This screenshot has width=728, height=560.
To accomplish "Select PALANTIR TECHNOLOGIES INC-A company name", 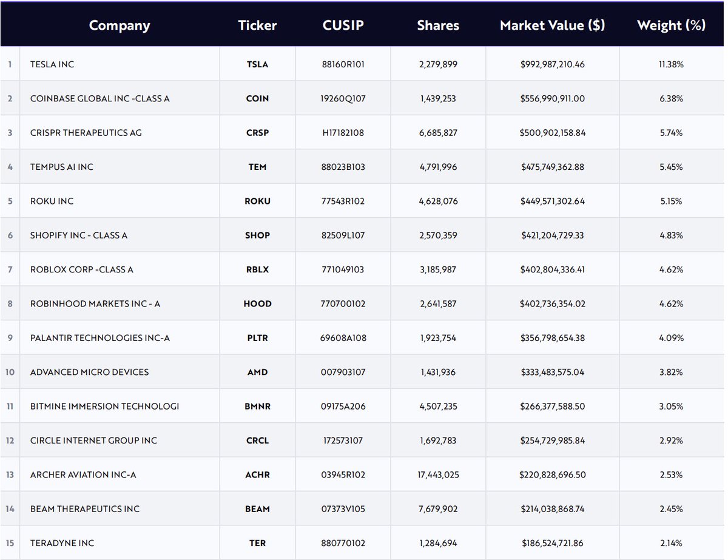I will click(99, 338).
